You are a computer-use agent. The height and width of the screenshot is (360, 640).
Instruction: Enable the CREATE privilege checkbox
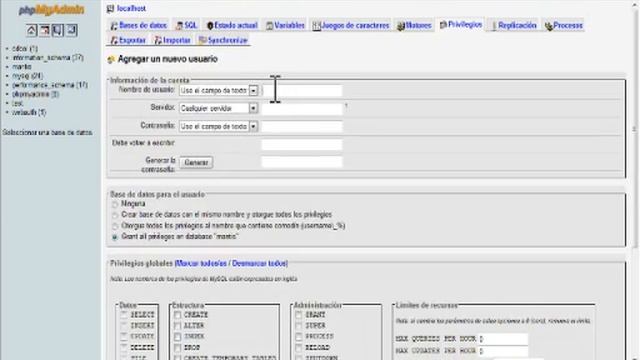[178, 315]
